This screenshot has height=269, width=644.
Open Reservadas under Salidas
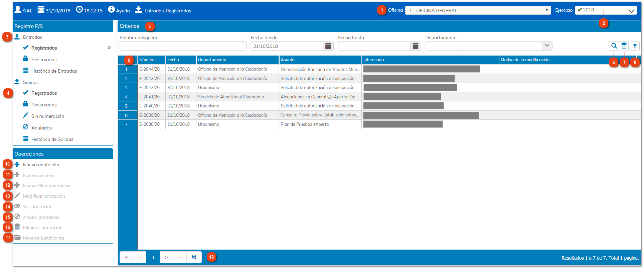click(44, 105)
